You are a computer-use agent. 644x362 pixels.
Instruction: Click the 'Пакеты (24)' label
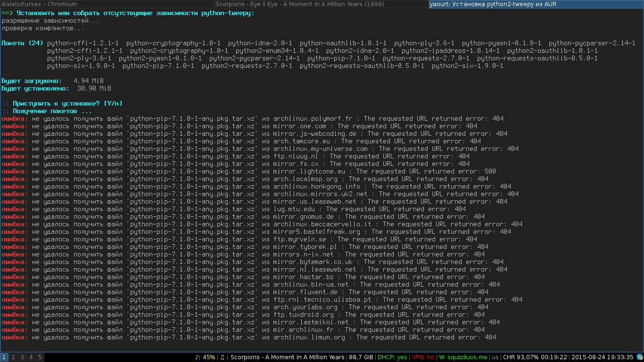(x=23, y=43)
